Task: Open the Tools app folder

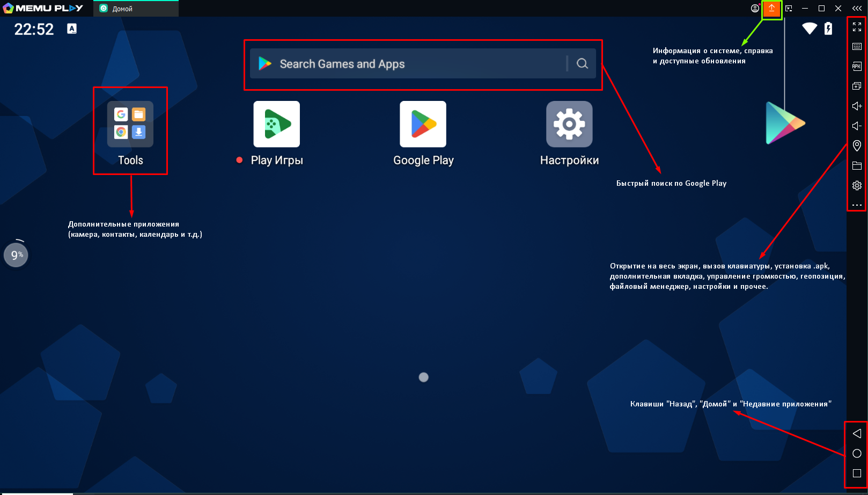Action: (x=130, y=125)
